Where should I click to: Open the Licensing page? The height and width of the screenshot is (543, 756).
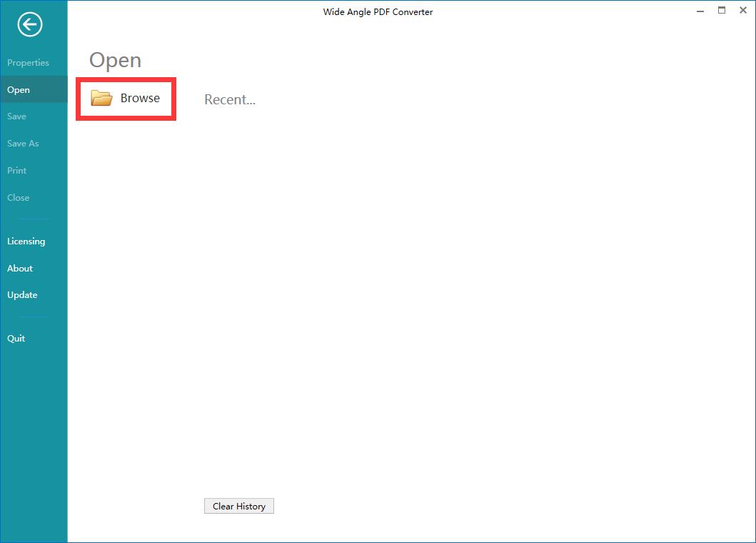pos(26,241)
